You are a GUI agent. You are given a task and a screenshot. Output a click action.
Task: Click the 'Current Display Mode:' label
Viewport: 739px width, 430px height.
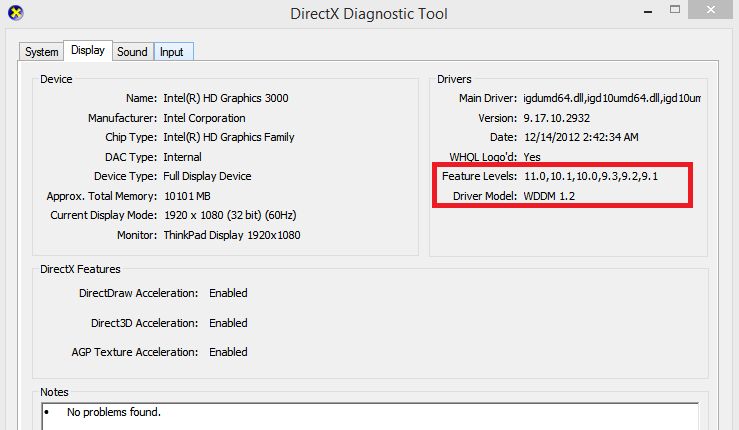click(x=104, y=215)
